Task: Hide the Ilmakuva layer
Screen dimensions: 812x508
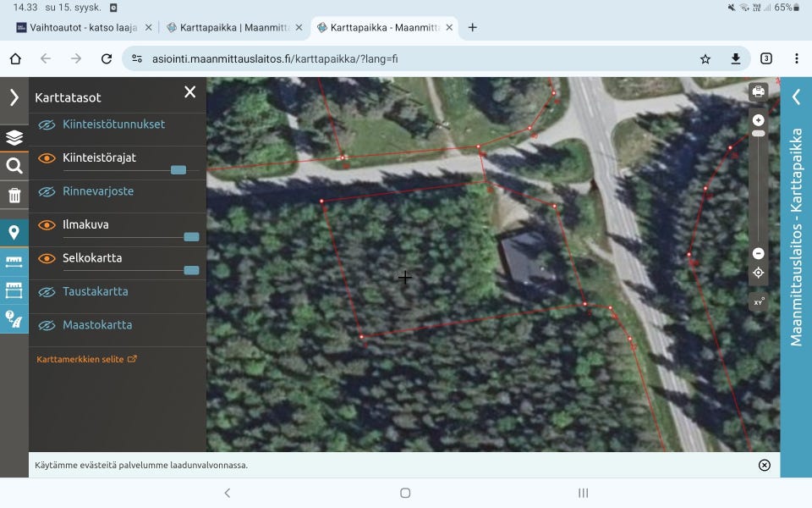Action: (x=47, y=225)
